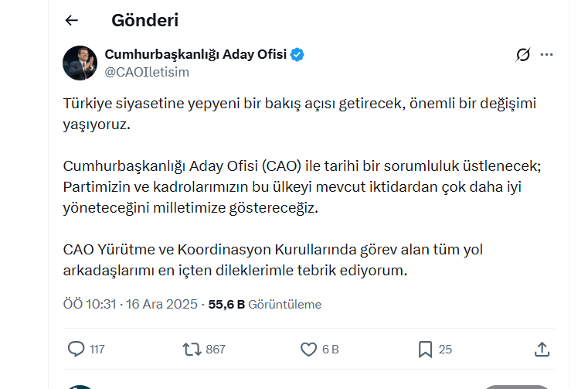Click the @CAOIletisim handle

click(x=147, y=72)
